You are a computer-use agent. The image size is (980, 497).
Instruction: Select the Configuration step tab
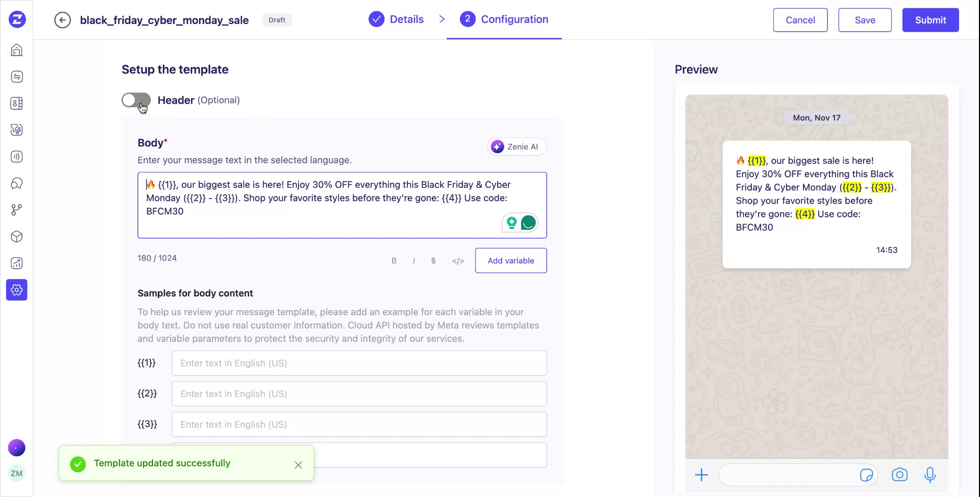[504, 19]
